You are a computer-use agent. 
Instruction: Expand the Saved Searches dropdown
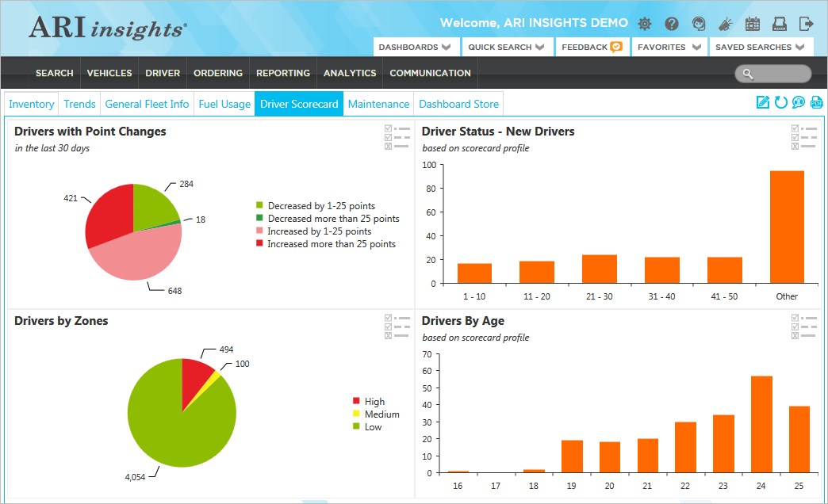(x=759, y=48)
